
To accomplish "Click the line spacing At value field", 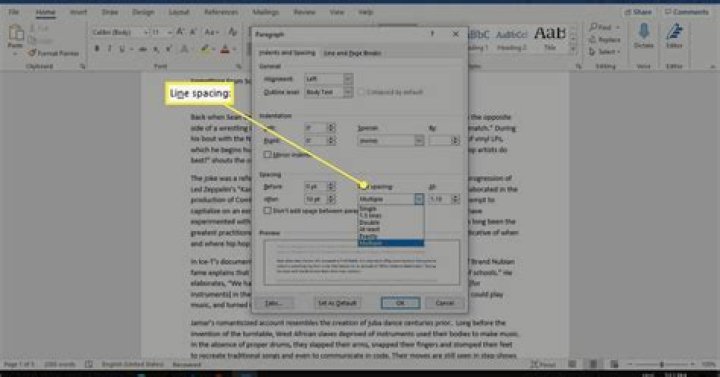I will point(440,199).
